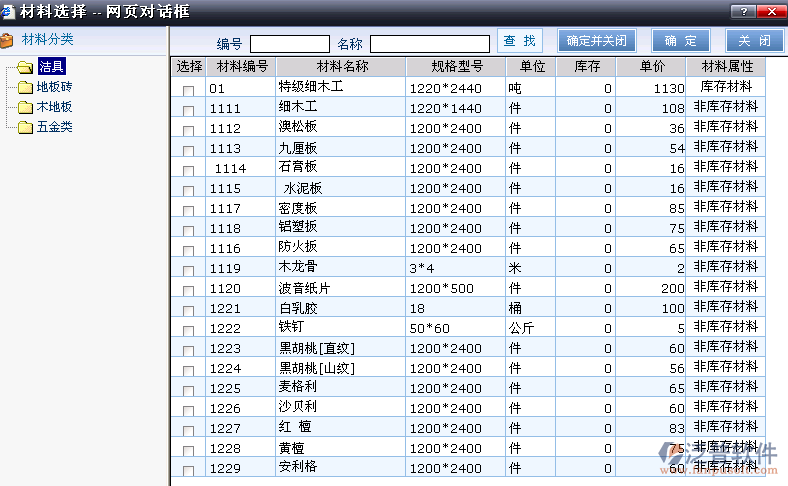The height and width of the screenshot is (486, 788).
Task: Check the 铝塑板 row checkbox
Action: click(x=188, y=231)
